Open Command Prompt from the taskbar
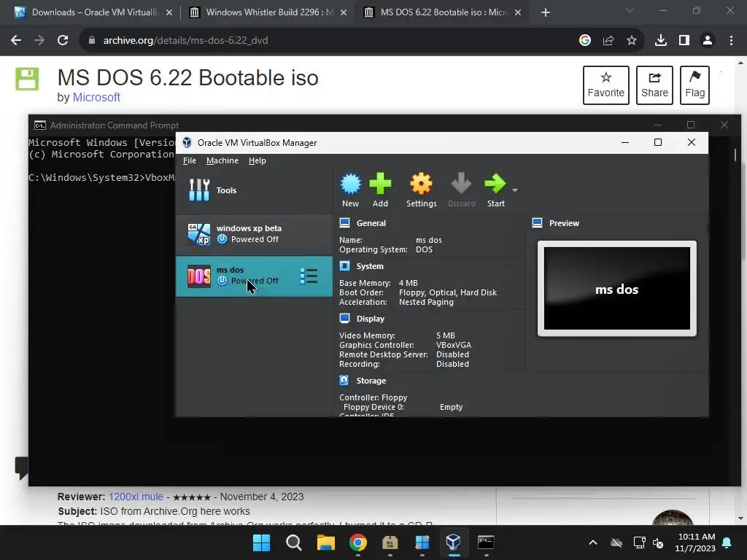747x560 pixels. [485, 542]
